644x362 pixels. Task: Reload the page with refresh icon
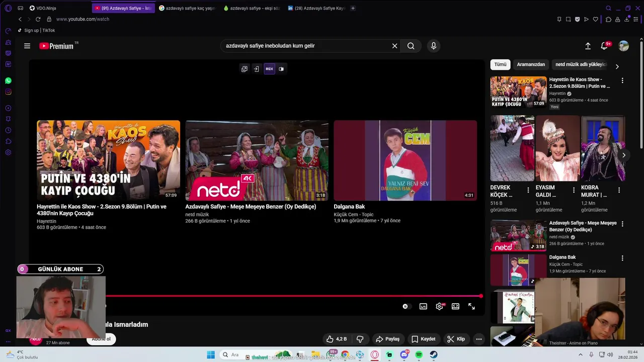click(38, 19)
